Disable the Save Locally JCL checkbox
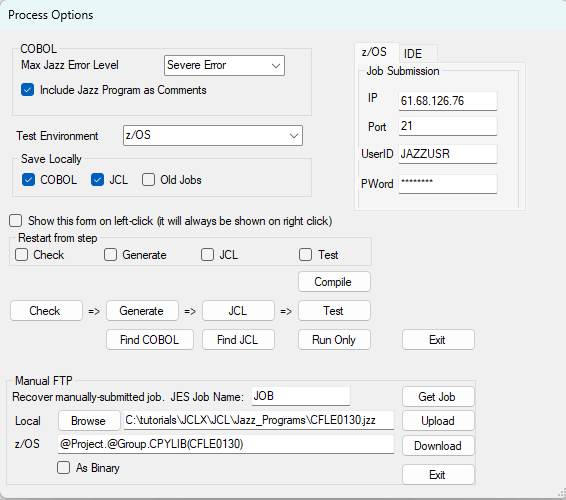566x500 pixels. (x=97, y=179)
